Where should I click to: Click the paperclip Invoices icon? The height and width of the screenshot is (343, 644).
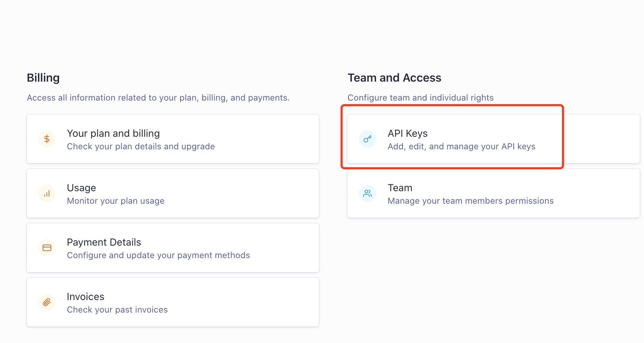[x=47, y=302]
